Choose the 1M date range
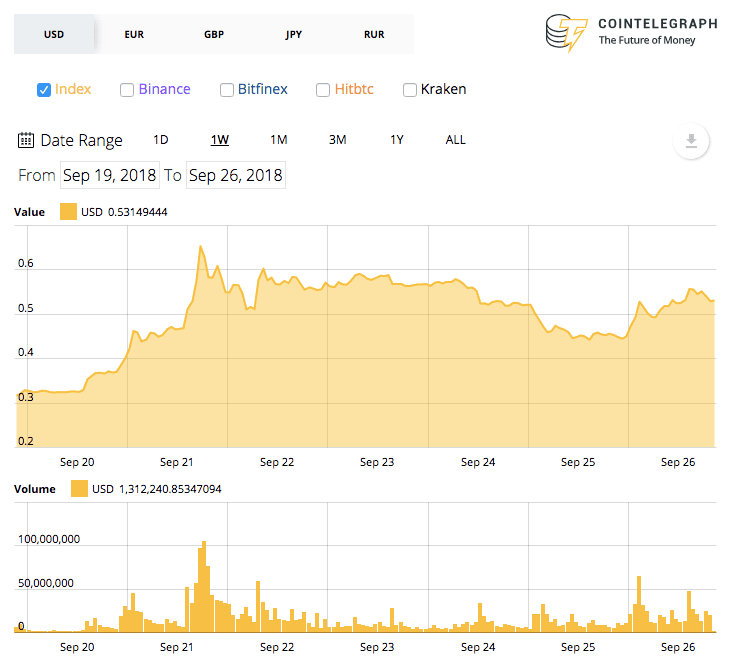The width and height of the screenshot is (732, 667). 279,140
